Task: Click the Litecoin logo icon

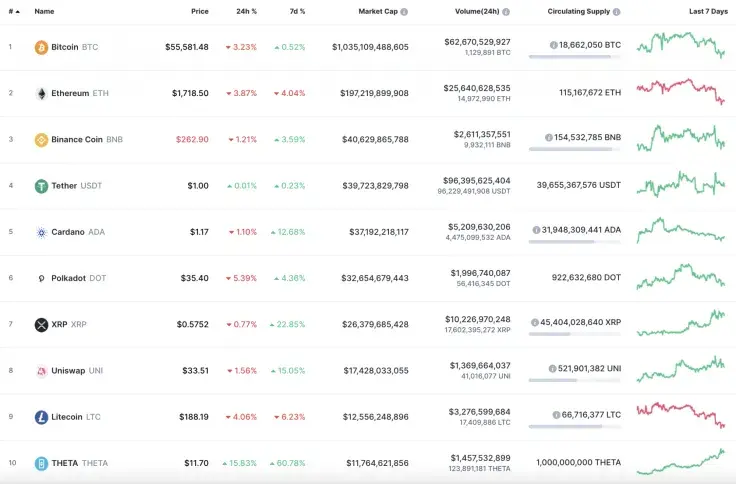Action: [41, 417]
